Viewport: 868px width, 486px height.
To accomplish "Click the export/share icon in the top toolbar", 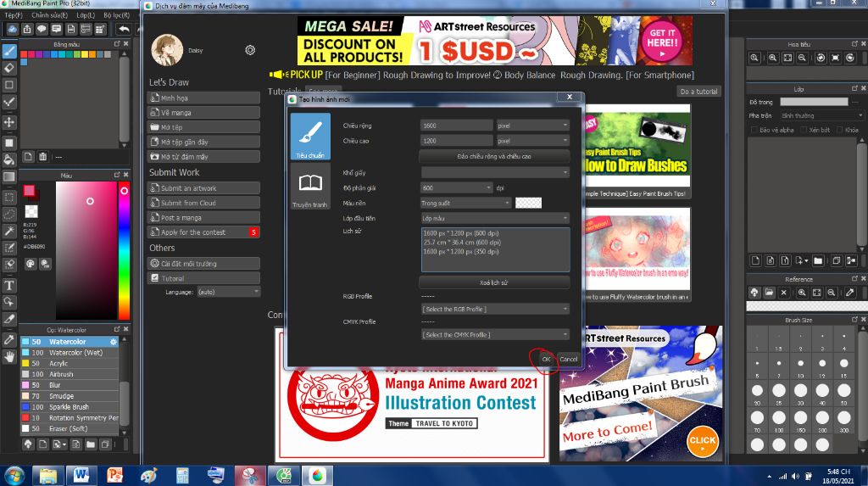I will pyautogui.click(x=27, y=29).
